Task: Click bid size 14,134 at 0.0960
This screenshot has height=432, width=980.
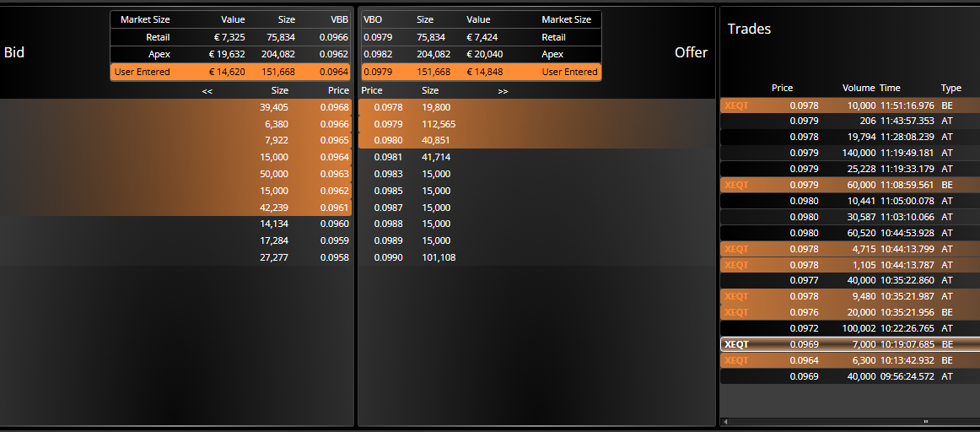Action: point(274,224)
